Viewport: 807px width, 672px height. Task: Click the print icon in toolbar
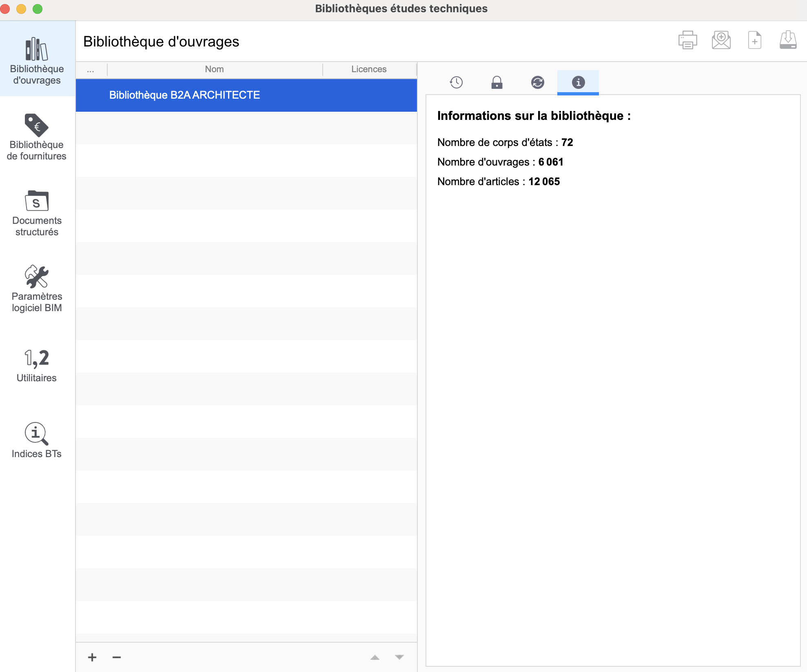(x=687, y=40)
